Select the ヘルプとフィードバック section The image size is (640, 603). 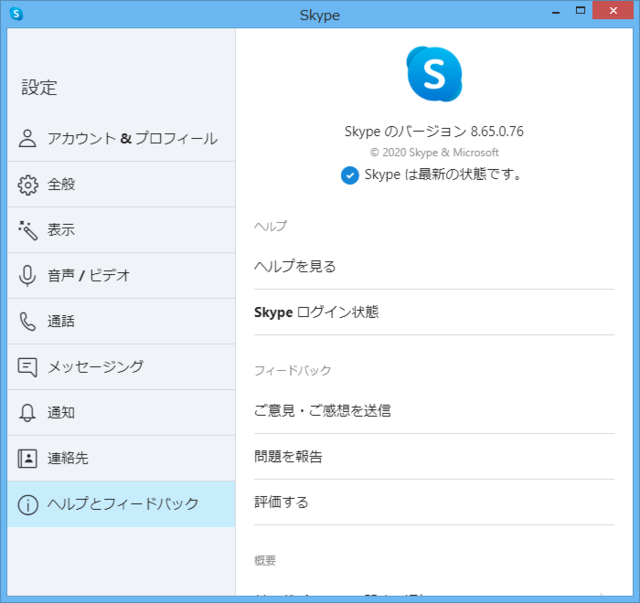pos(121,504)
